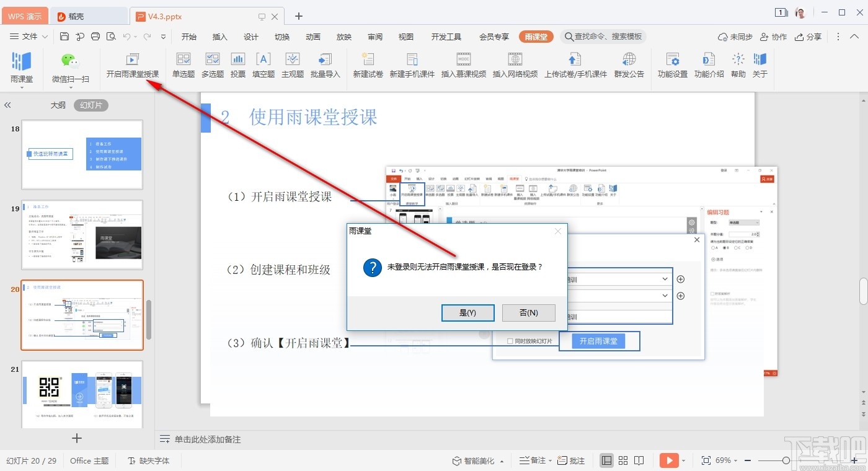Confirm login with 是(Y) button

click(x=467, y=313)
